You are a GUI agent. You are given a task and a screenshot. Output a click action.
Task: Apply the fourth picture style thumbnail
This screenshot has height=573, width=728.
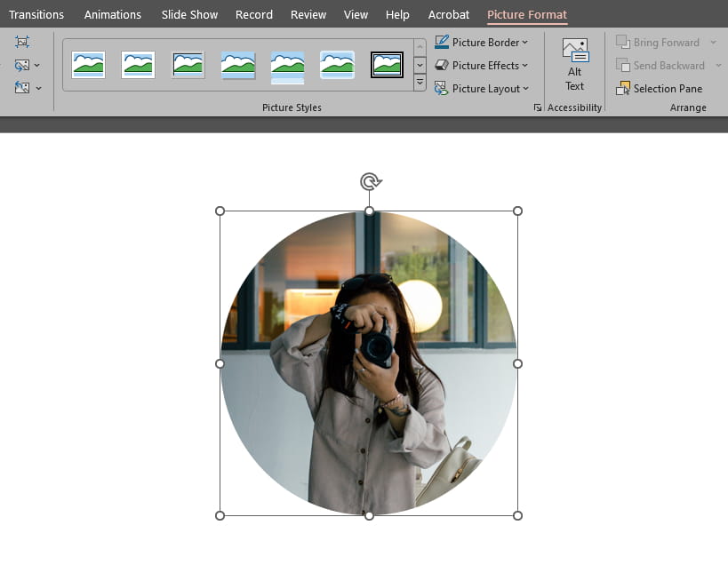[237, 65]
